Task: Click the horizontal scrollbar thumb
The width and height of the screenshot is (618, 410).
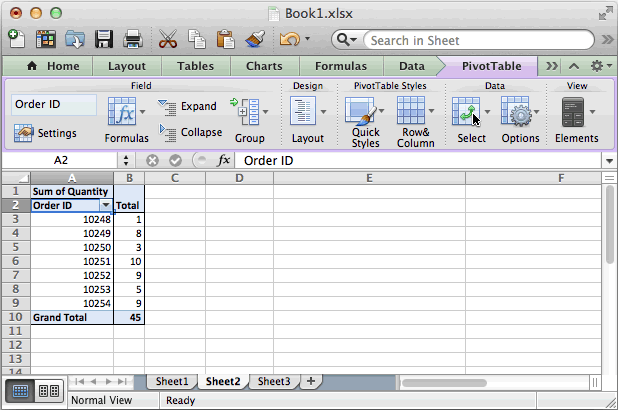Action: pyautogui.click(x=444, y=383)
